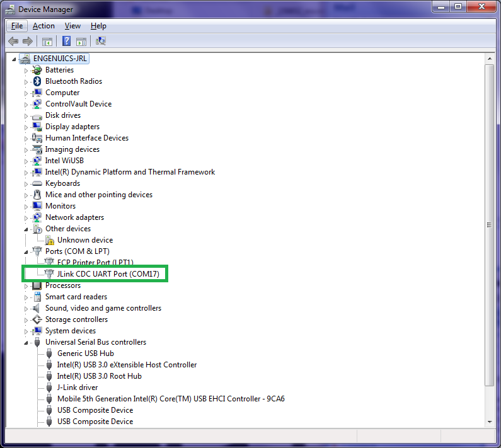Select ECP Printer Port (LPT1)
This screenshot has height=448, width=501.
[95, 262]
